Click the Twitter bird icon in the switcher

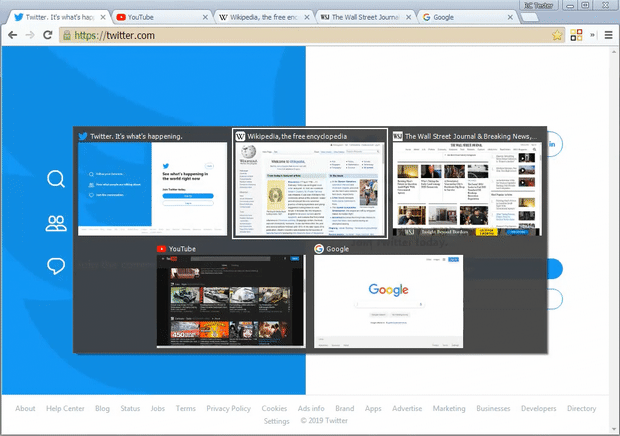click(x=83, y=136)
